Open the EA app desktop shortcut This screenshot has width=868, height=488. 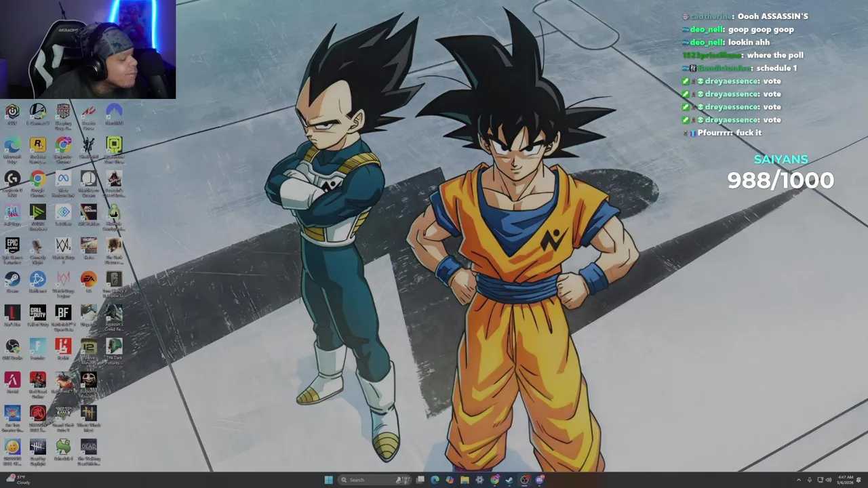pos(89,282)
